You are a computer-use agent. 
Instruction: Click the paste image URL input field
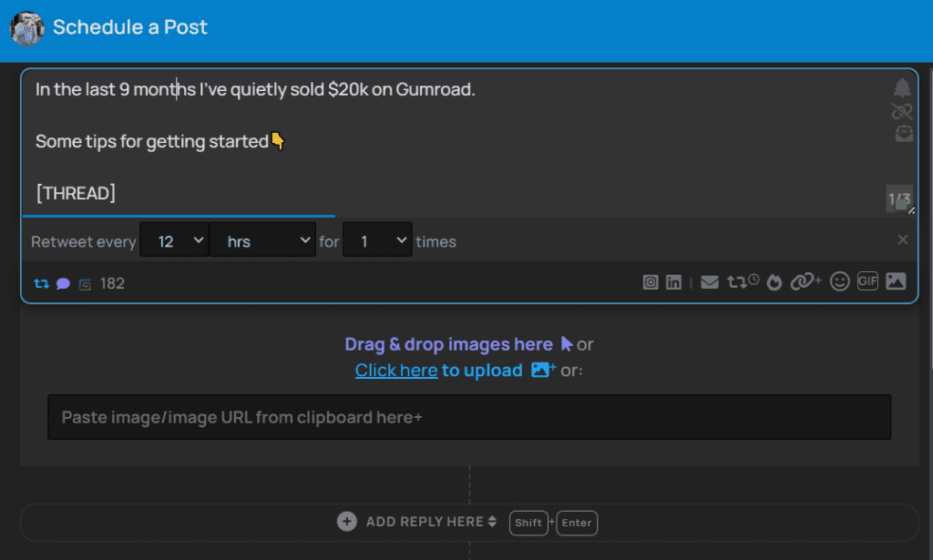469,417
